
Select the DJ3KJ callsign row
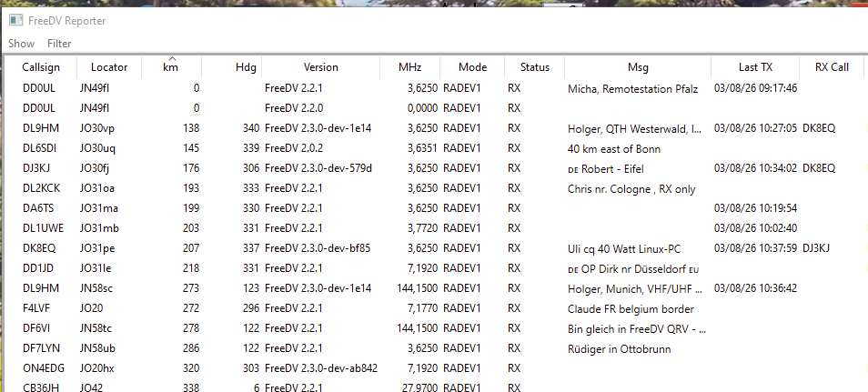pyautogui.click(x=39, y=168)
